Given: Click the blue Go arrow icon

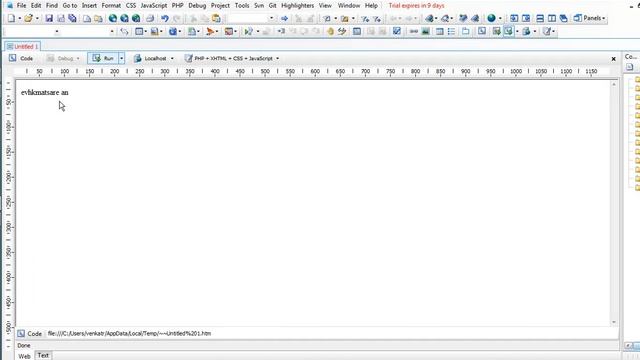Looking at the screenshot, I should (284, 18).
